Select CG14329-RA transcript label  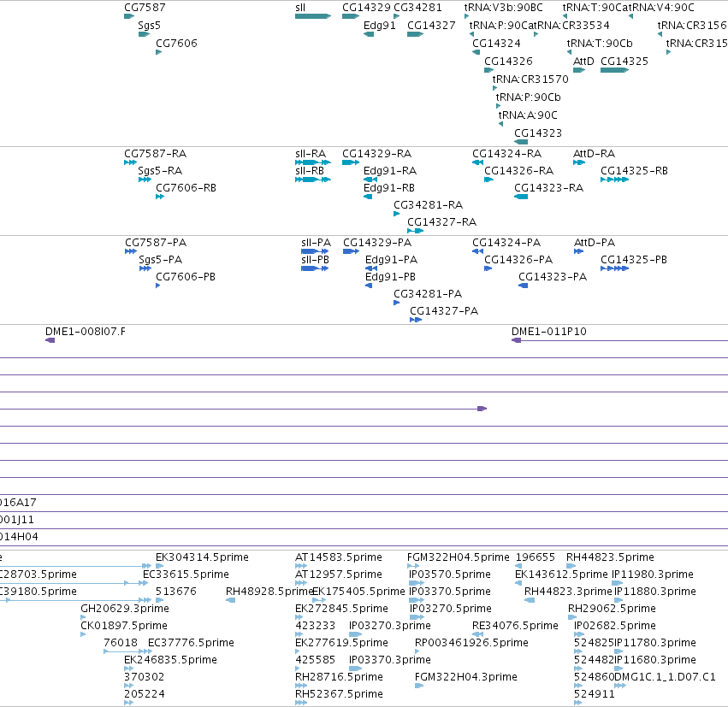coord(377,154)
